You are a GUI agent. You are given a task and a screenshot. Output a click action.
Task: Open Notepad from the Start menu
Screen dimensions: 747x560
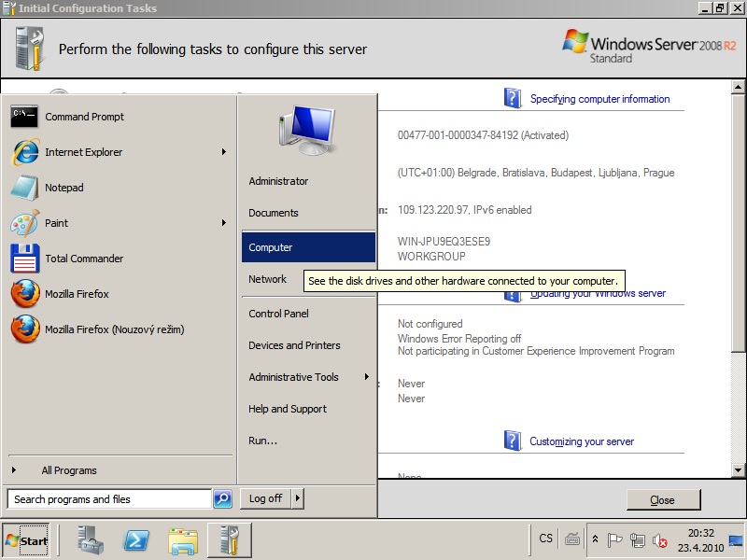[x=63, y=188]
